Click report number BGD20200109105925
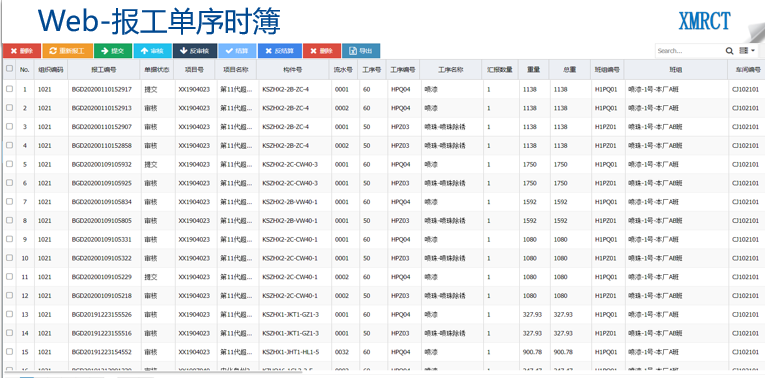 101,183
